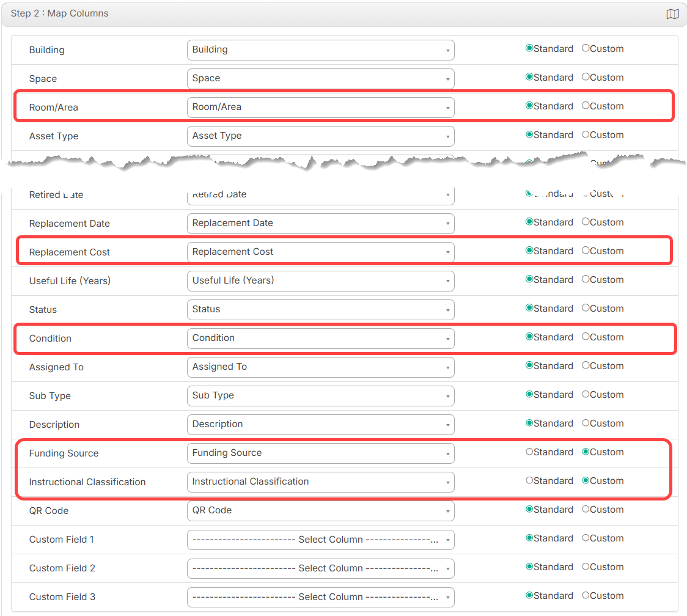The width and height of the screenshot is (687, 616).
Task: Select Custom radio for Replacement Date row
Action: pyautogui.click(x=586, y=222)
